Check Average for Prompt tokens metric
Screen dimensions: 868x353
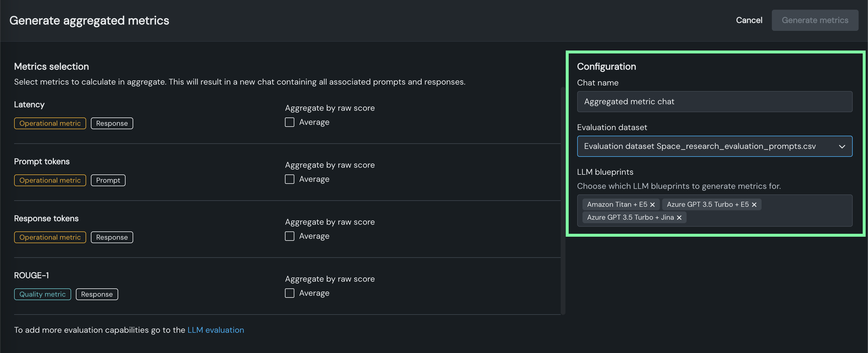tap(289, 179)
